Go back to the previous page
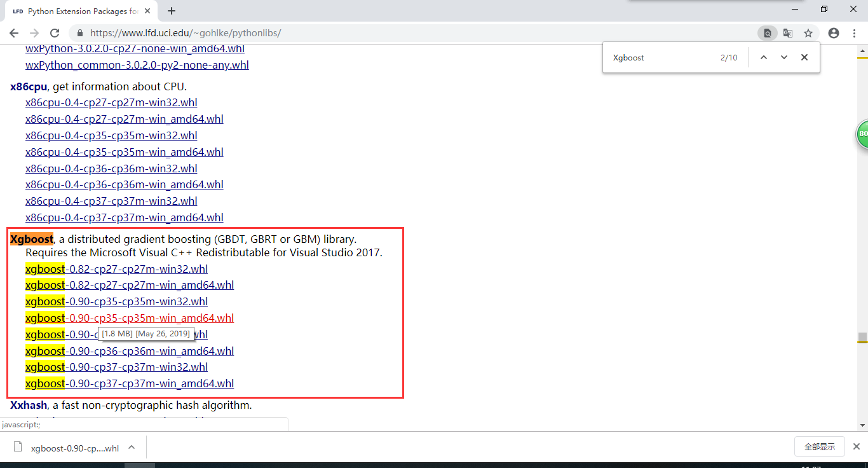This screenshot has height=468, width=868. (x=14, y=33)
